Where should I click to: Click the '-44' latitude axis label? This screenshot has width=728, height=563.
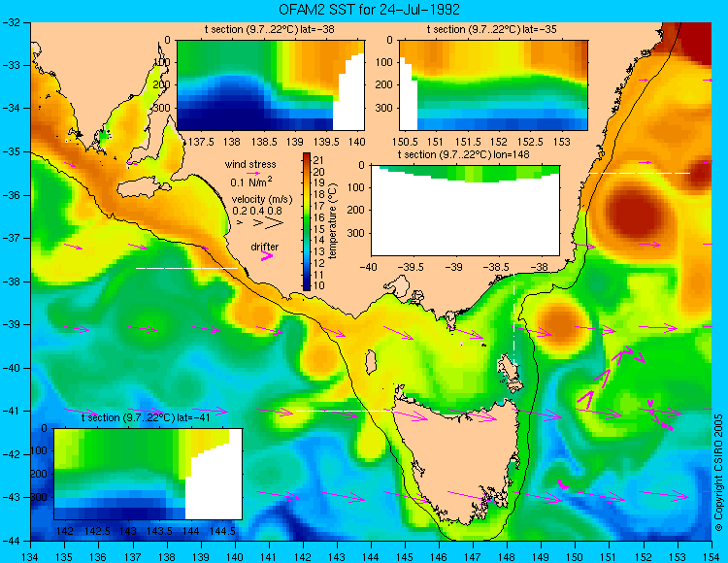11,541
